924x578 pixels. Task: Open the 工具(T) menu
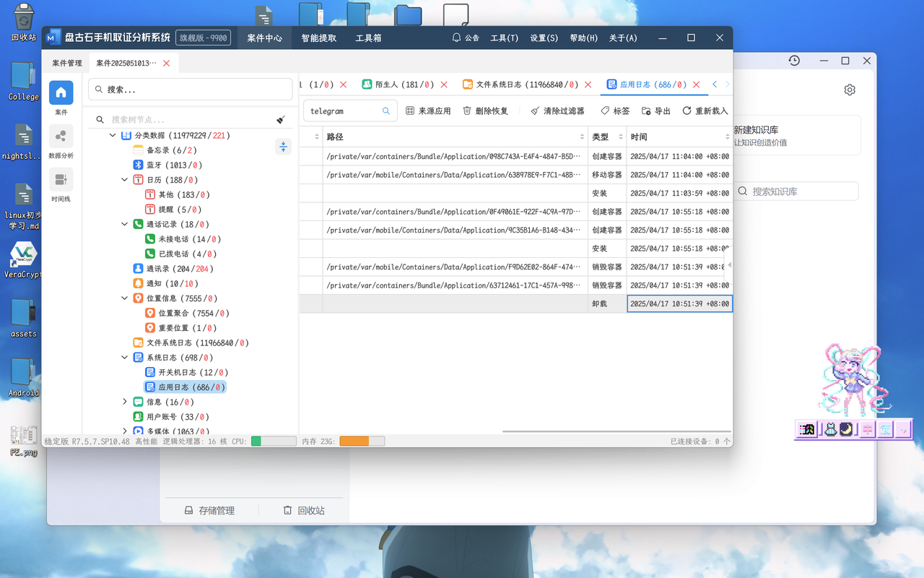(x=504, y=38)
